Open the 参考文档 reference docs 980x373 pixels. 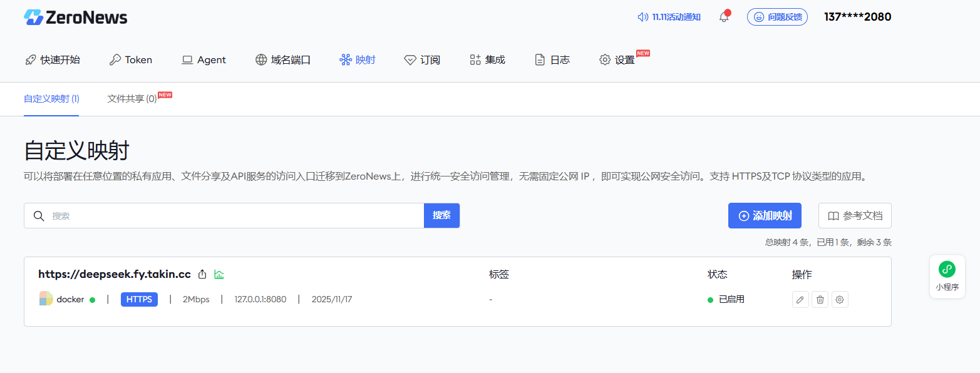[x=855, y=216]
